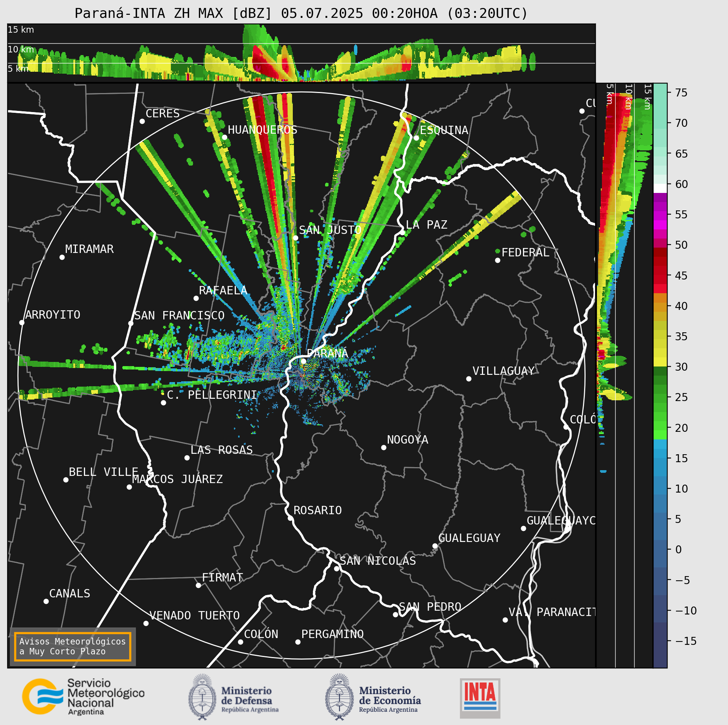Click the BELL VILLE city marker dot
The width and height of the screenshot is (728, 725).
(x=66, y=480)
